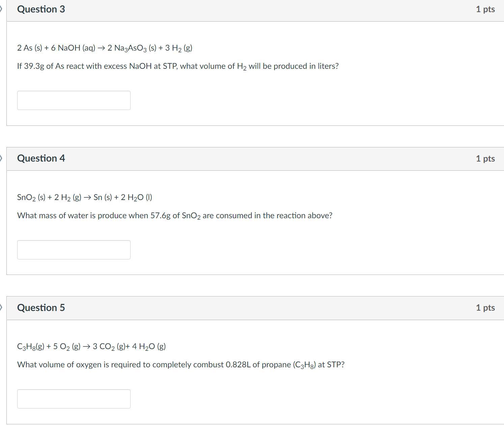Focus the Question 3 answer box
504x425 pixels.
coord(74,100)
